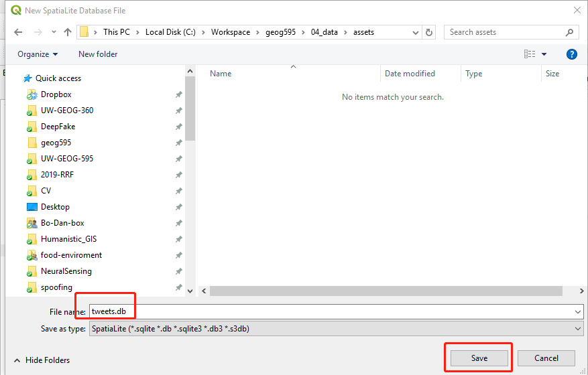The height and width of the screenshot is (375, 588).
Task: Select the Desktop shortcut in sidebar
Action: tap(55, 207)
